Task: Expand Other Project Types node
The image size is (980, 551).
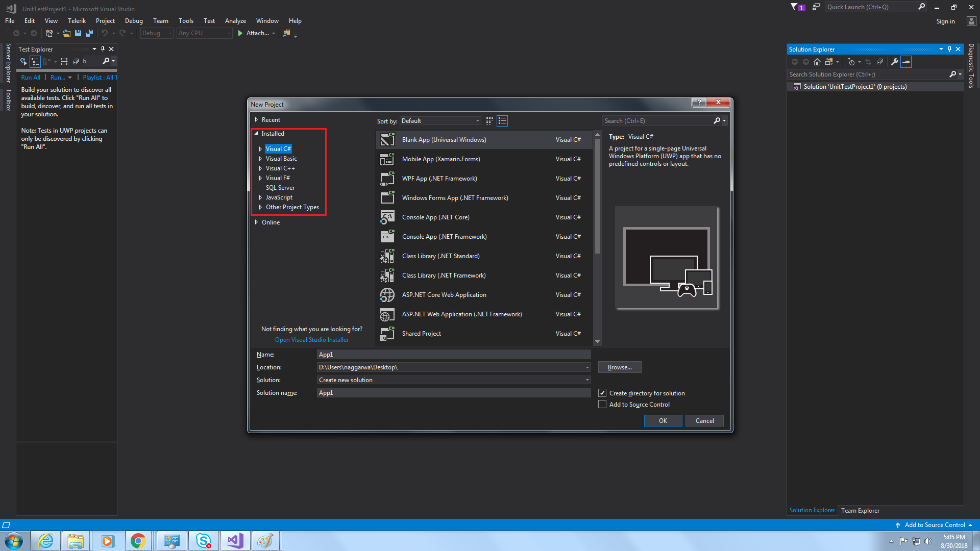Action: (x=260, y=207)
